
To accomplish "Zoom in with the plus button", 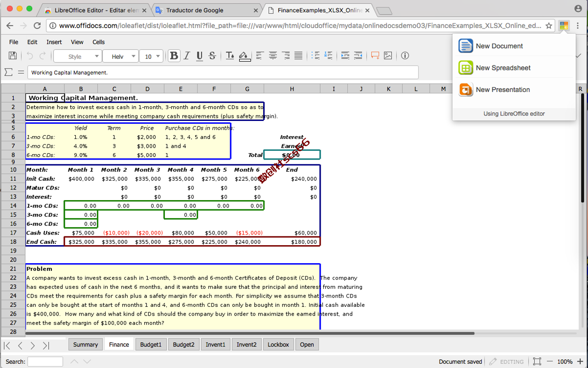I will (580, 362).
